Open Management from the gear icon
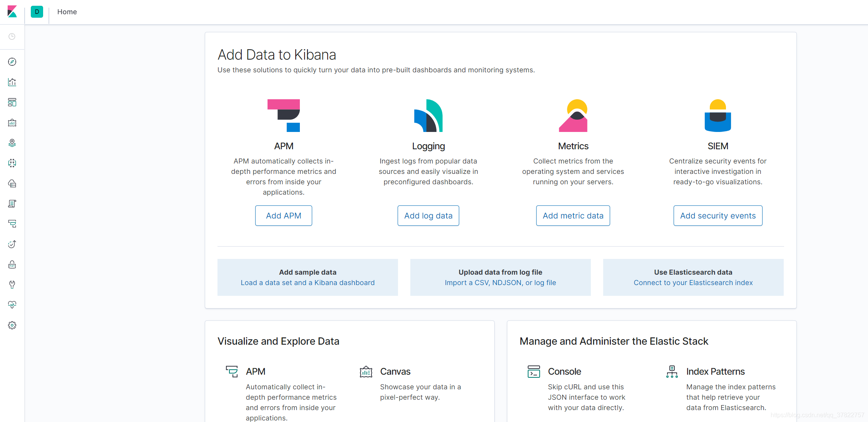 point(12,325)
